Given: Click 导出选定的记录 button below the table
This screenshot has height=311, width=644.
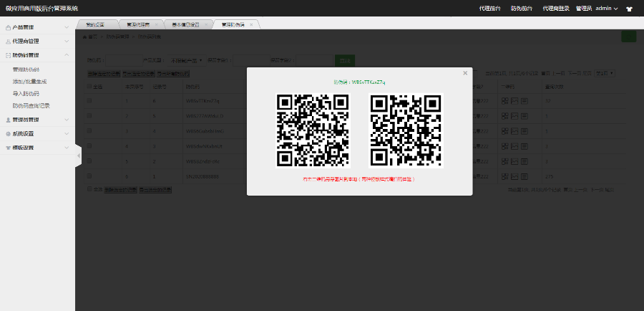Looking at the screenshot, I should click(x=155, y=190).
